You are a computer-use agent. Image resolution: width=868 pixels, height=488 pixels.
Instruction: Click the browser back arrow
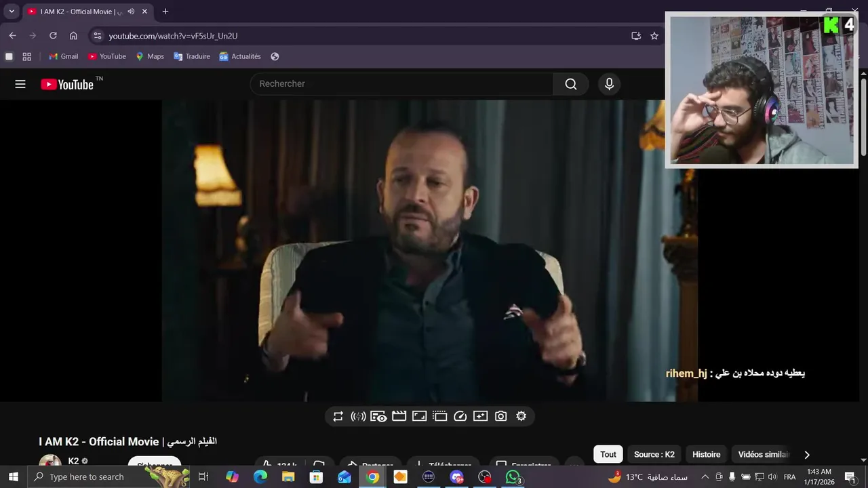[x=12, y=36]
